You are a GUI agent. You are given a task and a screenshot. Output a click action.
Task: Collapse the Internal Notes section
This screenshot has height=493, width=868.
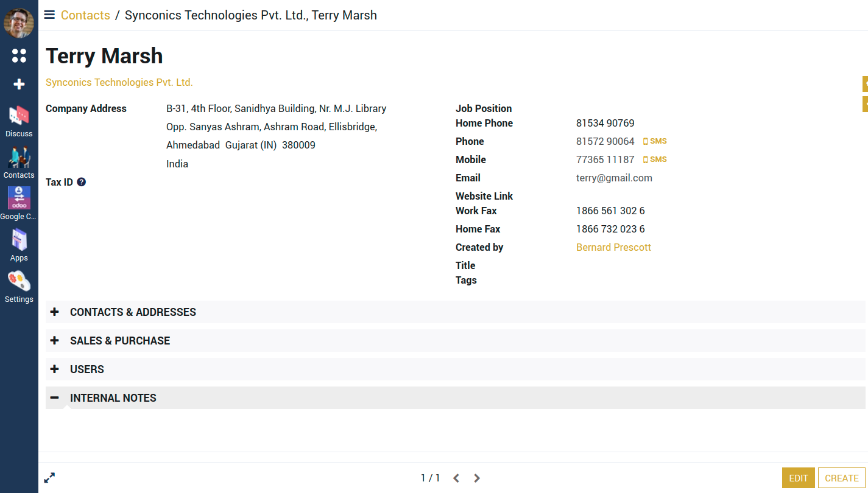(x=113, y=398)
